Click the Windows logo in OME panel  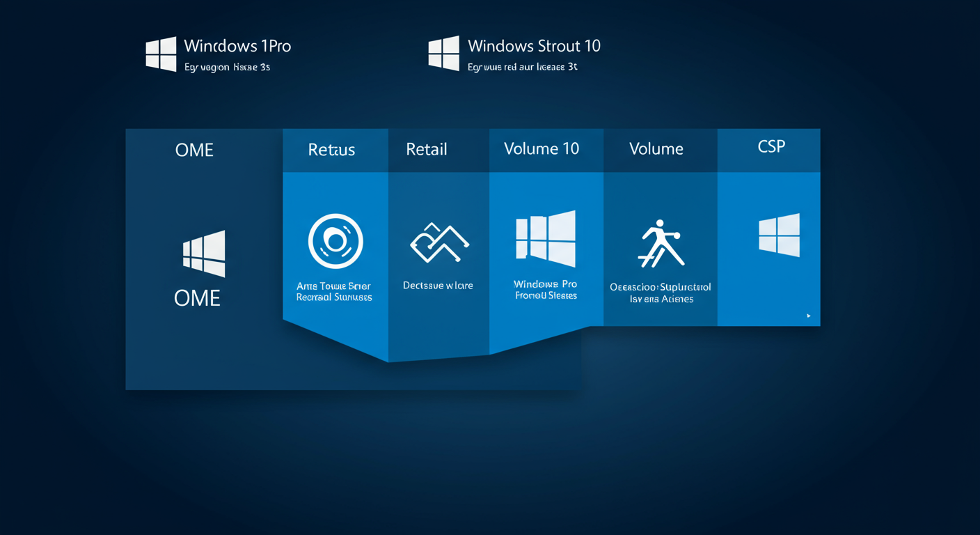pos(204,254)
